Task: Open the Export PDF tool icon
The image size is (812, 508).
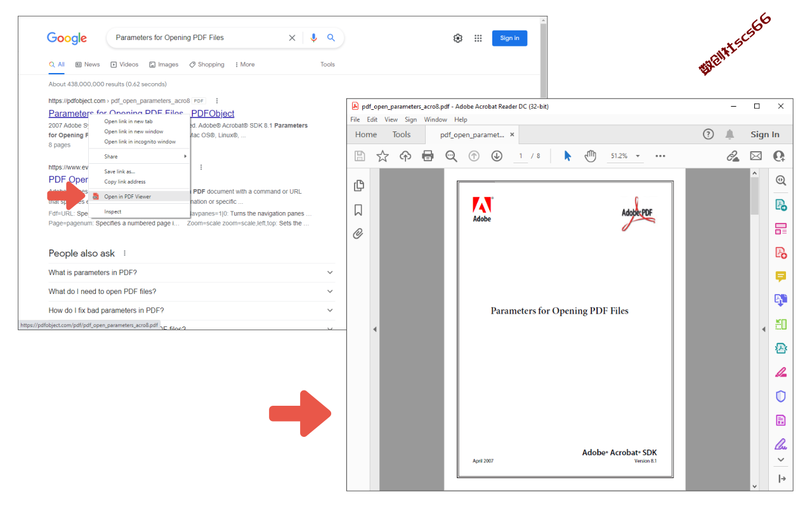Action: pyautogui.click(x=781, y=204)
